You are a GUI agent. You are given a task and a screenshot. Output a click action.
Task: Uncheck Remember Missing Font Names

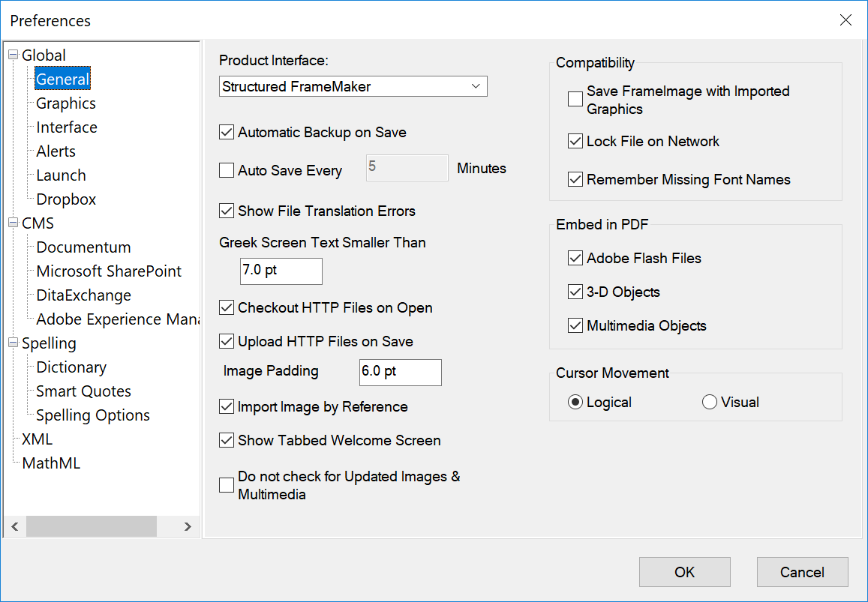[575, 179]
